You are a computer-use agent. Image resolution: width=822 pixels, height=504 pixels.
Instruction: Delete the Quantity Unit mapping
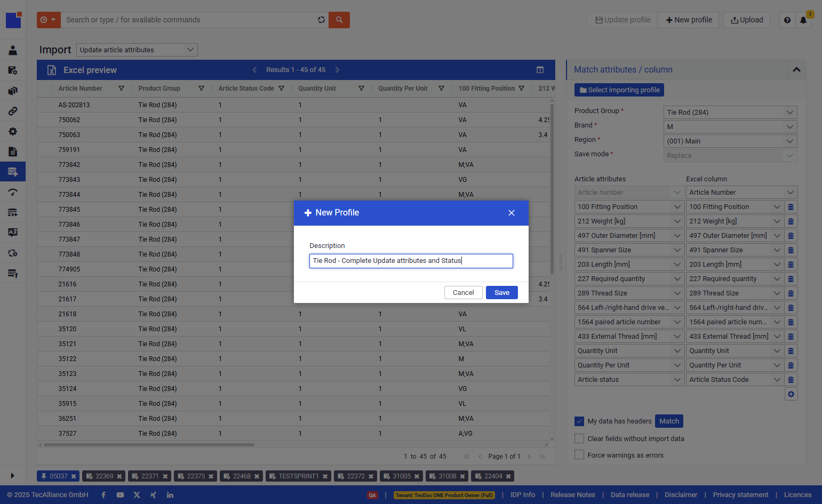[x=791, y=350]
